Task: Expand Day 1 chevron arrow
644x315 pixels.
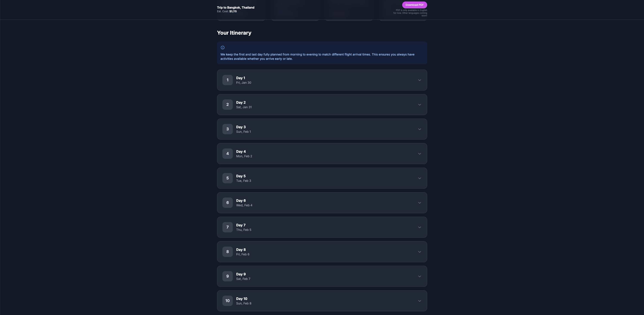Action: click(x=419, y=80)
